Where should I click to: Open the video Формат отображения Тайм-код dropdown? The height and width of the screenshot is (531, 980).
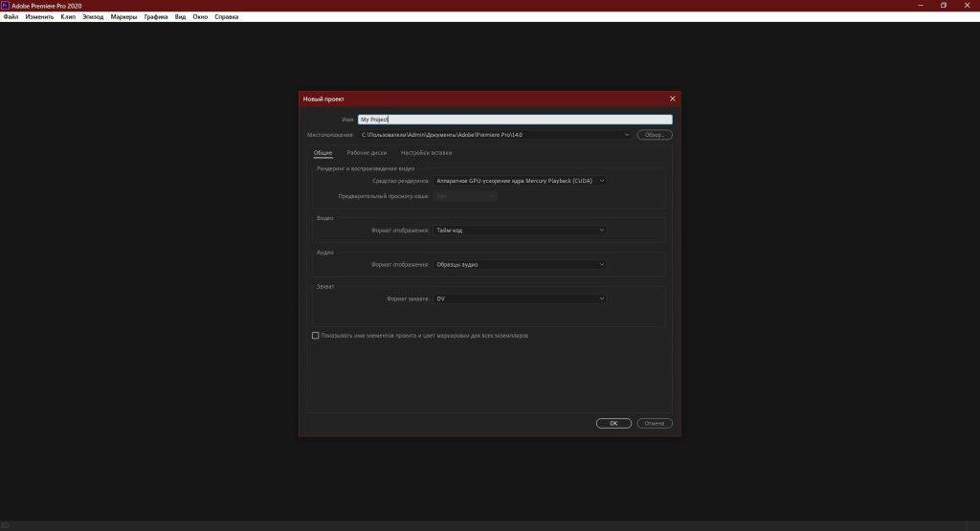(520, 231)
